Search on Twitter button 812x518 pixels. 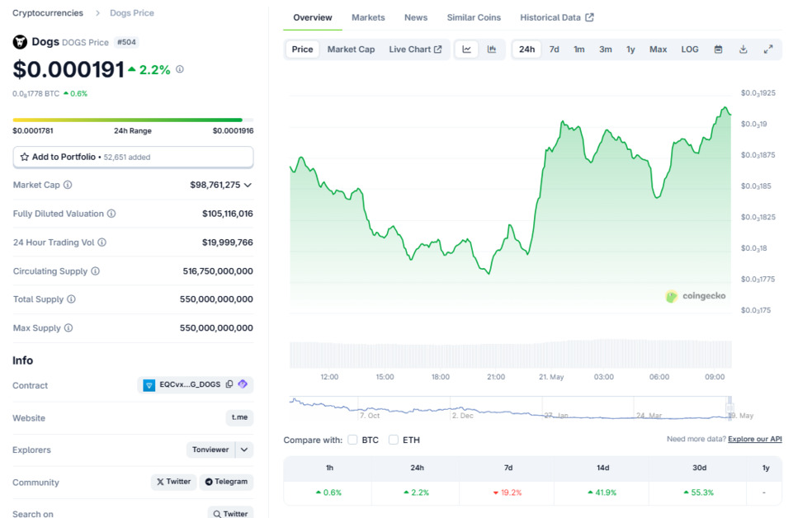[x=230, y=513]
